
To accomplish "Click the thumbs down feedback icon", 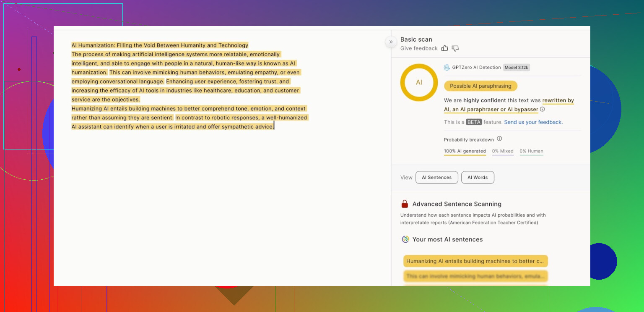I will pos(455,48).
